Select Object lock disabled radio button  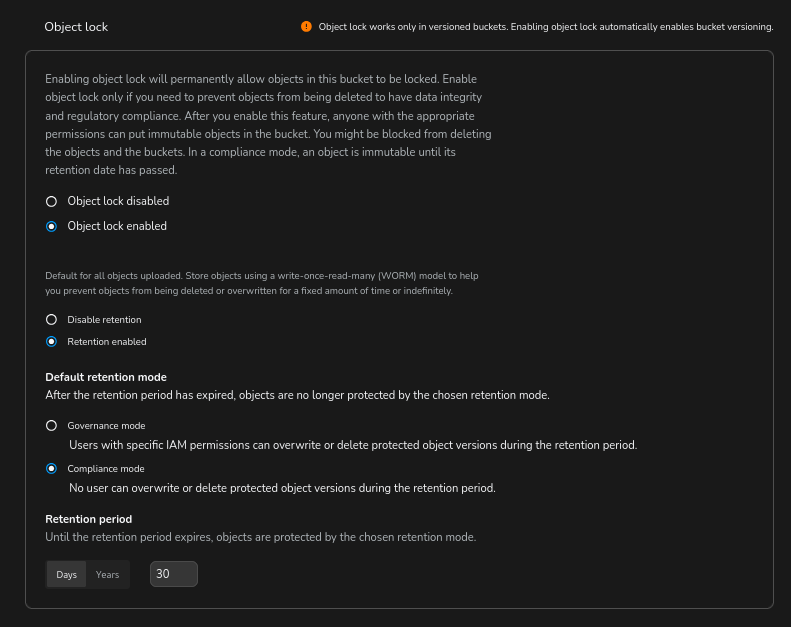click(x=52, y=201)
